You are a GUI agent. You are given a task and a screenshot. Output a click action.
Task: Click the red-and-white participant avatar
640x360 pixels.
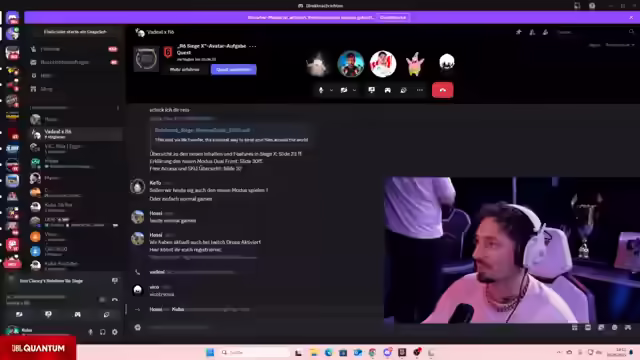click(383, 64)
